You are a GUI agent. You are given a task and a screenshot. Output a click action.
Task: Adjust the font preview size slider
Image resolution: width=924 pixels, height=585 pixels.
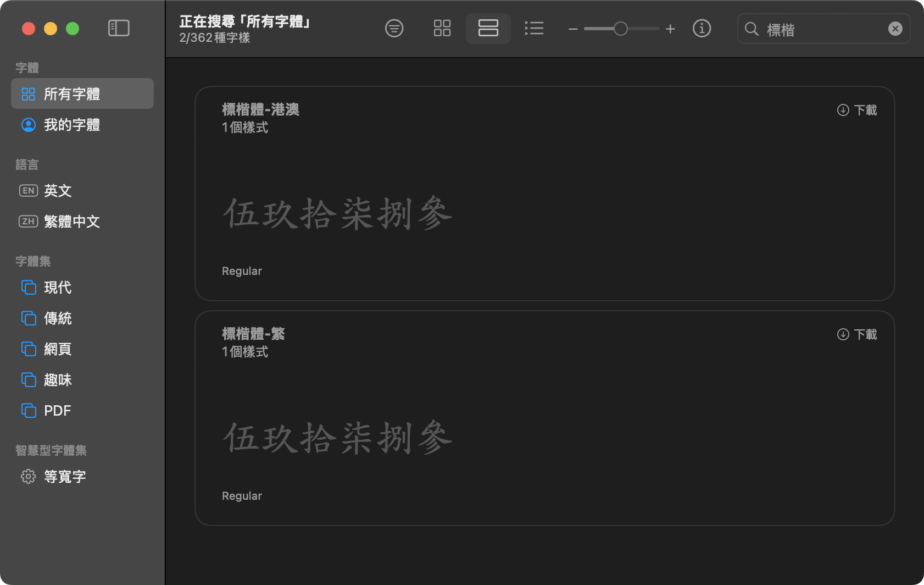(621, 28)
